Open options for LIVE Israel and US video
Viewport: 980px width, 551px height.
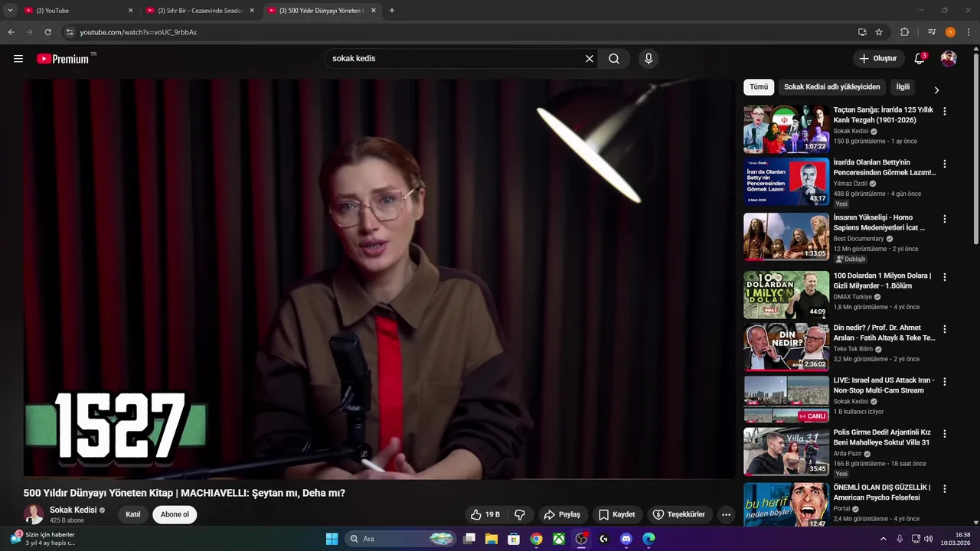point(945,381)
